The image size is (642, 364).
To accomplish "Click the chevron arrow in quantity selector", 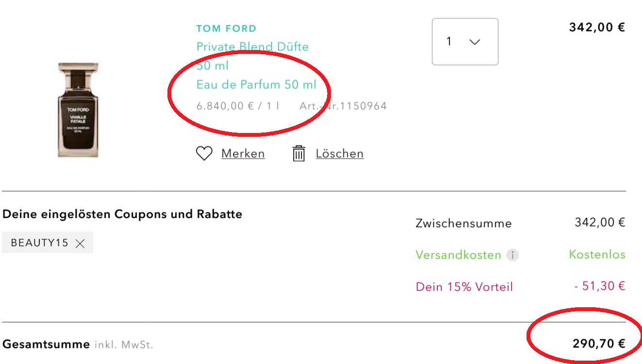I will 475,42.
